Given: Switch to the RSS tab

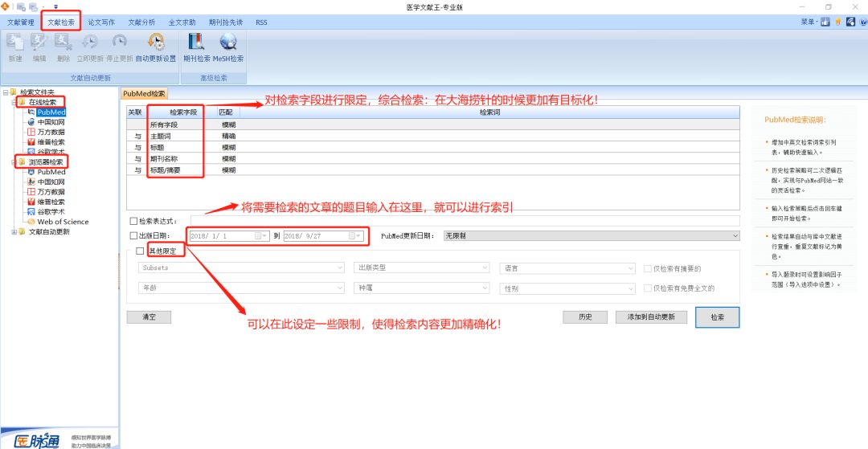Looking at the screenshot, I should [261, 22].
